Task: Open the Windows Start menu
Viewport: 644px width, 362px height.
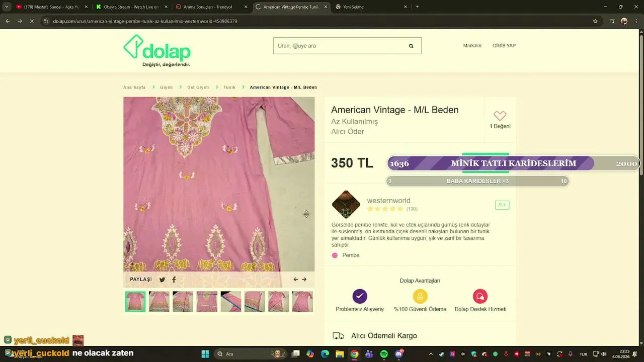Action: 205,354
